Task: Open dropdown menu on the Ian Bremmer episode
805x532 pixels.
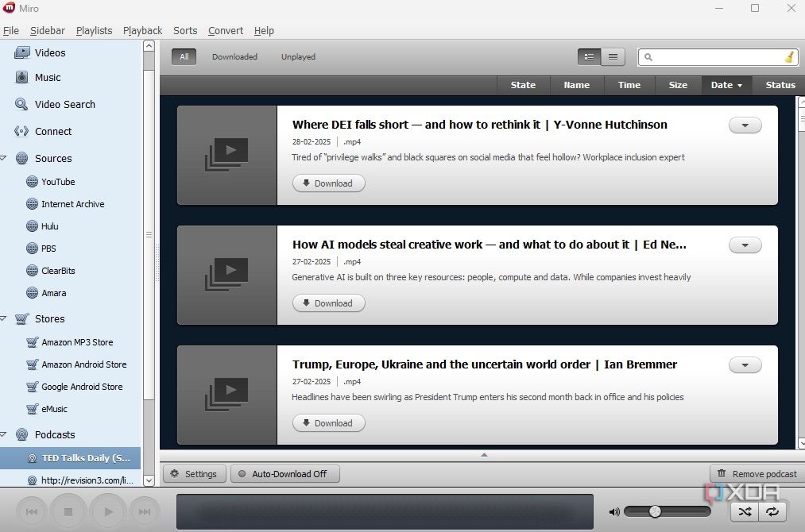Action: 745,364
